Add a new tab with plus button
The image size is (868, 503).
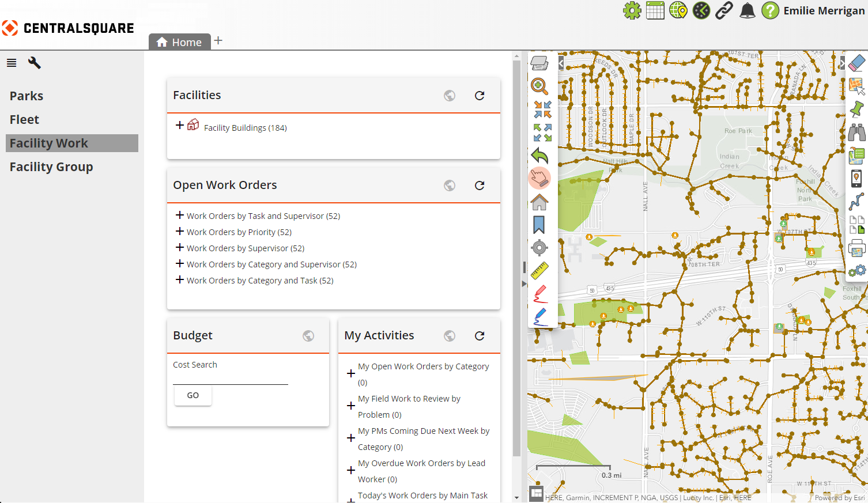[218, 40]
